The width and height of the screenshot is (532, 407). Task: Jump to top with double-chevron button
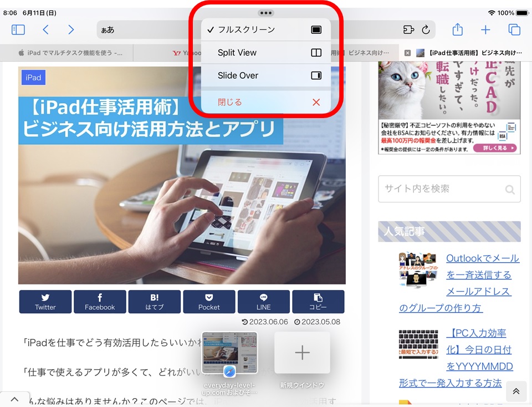point(516,391)
